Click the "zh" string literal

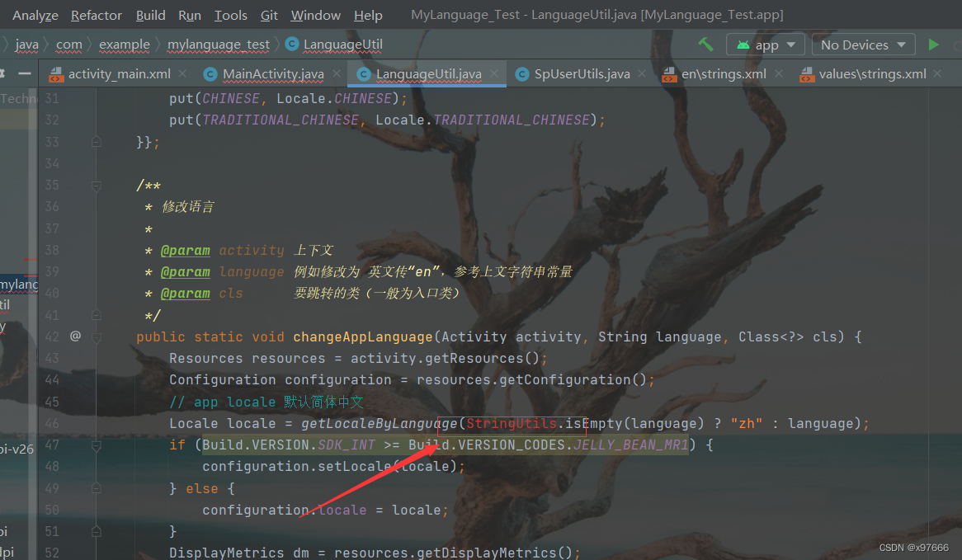pyautogui.click(x=746, y=423)
